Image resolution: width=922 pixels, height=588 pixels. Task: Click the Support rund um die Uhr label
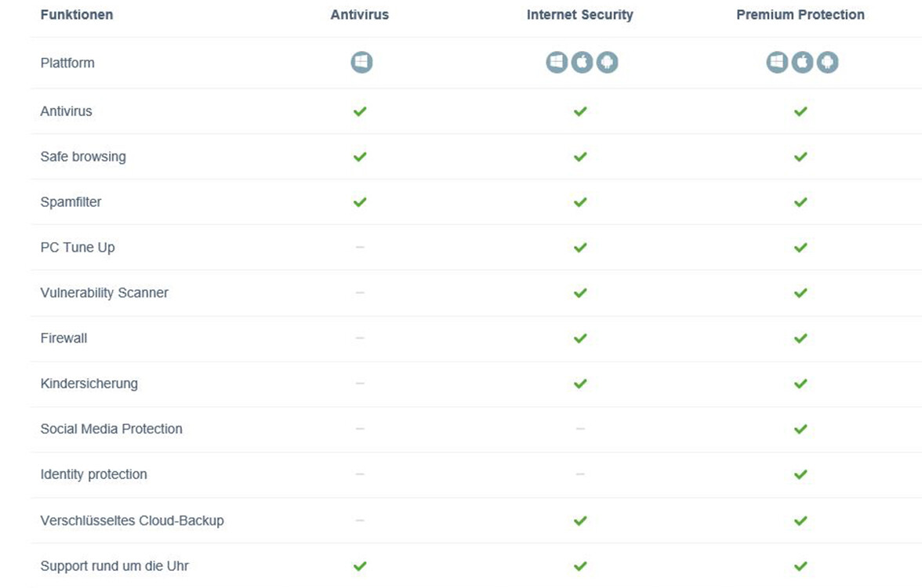coord(114,566)
